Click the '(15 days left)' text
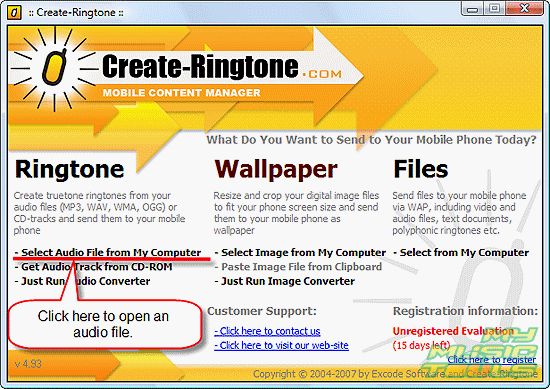Screen dimensions: 550x389 421,346
